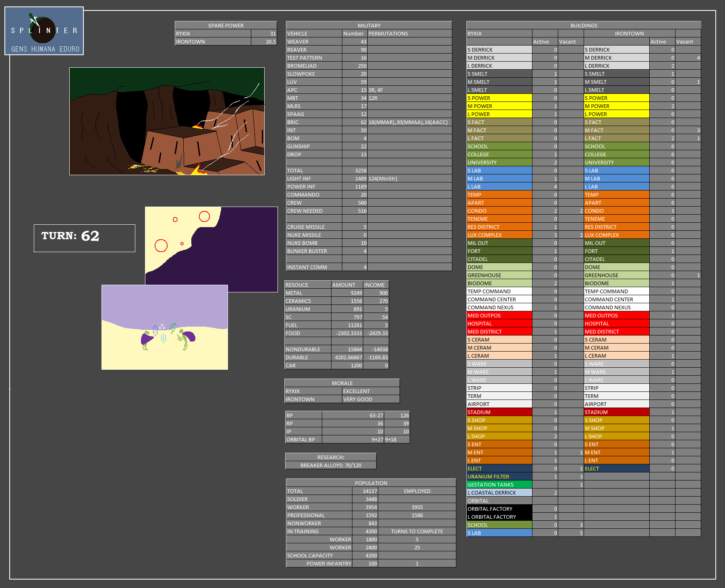Image resolution: width=725 pixels, height=588 pixels.
Task: Select the SCHOOL CAPACITY value 4200
Action: pos(365,555)
